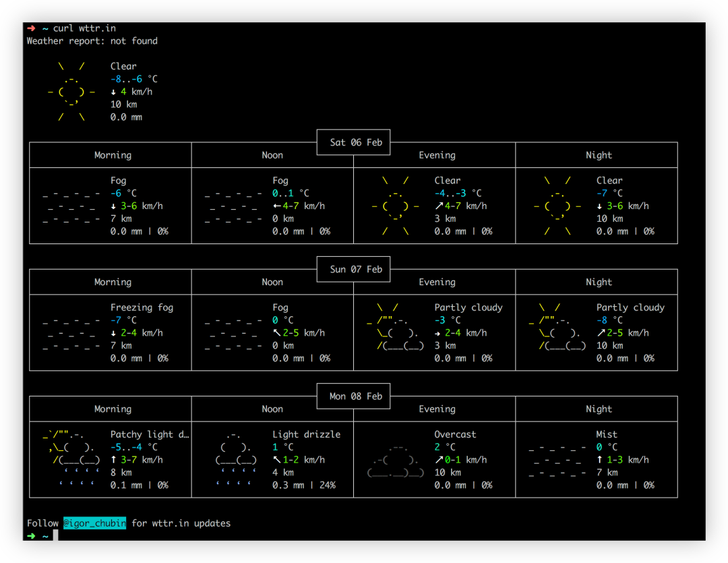Click 'Freezing fog' label on Sunday
The image size is (728, 563).
click(142, 307)
